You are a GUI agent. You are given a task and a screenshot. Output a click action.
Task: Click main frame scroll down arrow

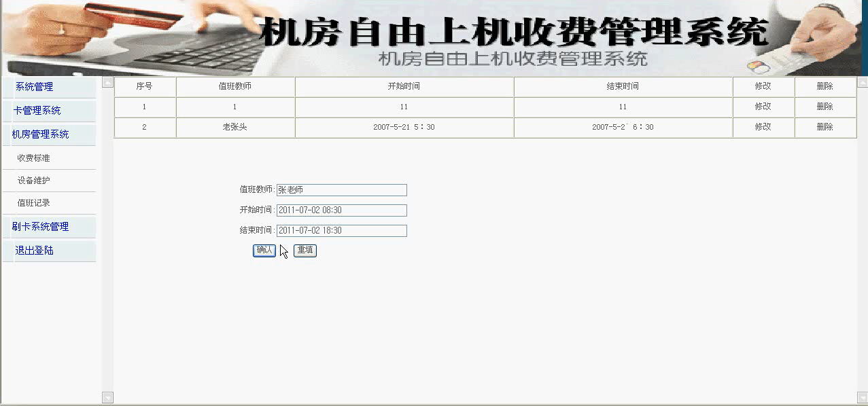[x=863, y=397]
